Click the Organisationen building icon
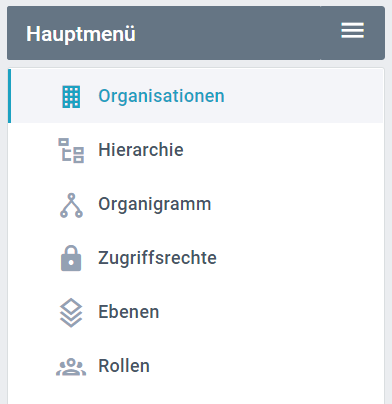This screenshot has height=404, width=392. 71,97
